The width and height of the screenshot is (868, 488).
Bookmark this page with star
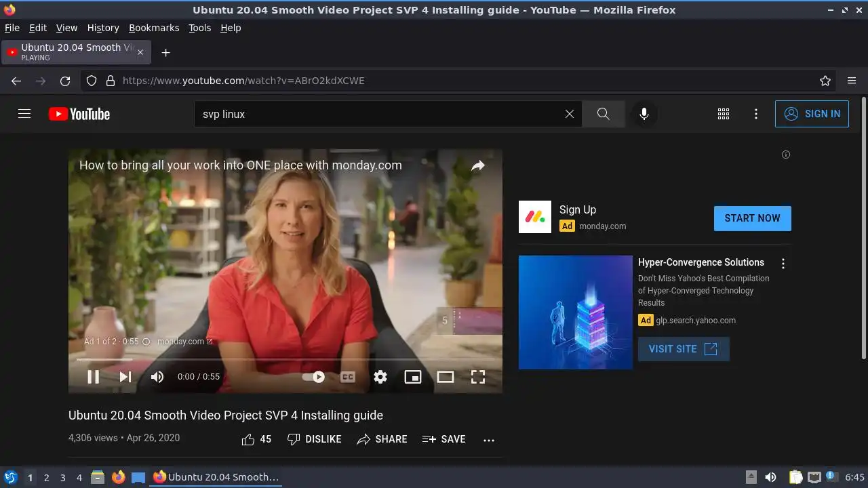[x=825, y=81]
